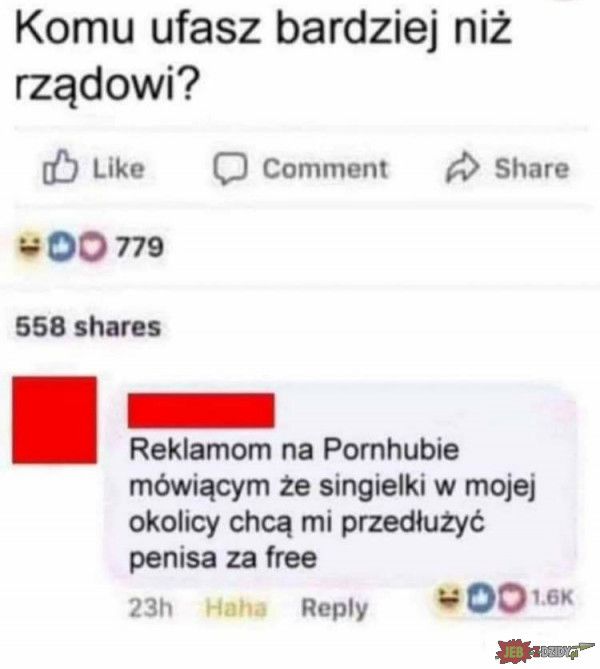Image resolution: width=600 pixels, height=669 pixels.
Task: Toggle the Haha reaction on the comment
Action: click(236, 608)
